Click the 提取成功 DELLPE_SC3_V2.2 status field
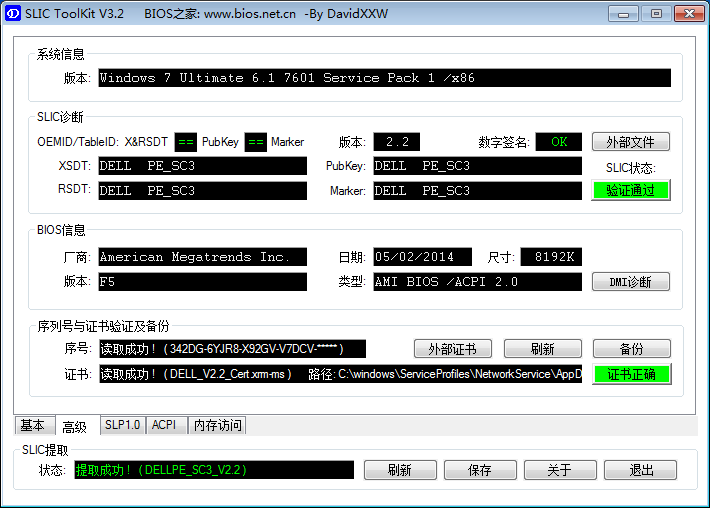 click(214, 470)
